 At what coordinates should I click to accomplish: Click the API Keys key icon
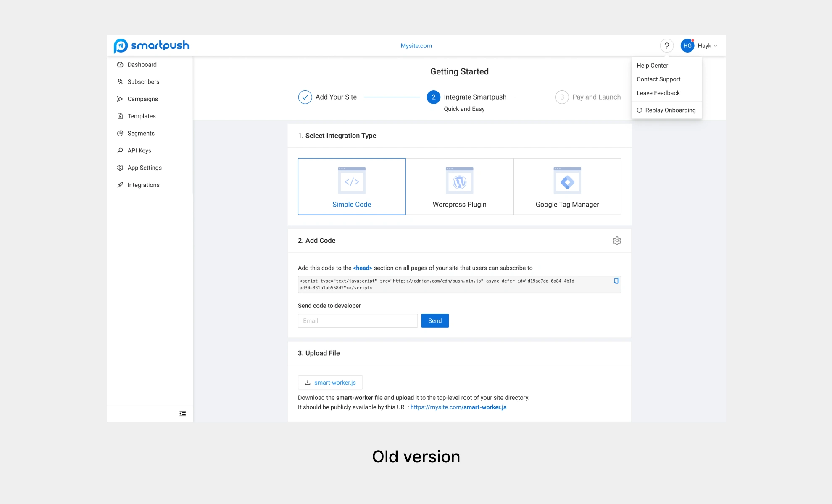point(120,150)
